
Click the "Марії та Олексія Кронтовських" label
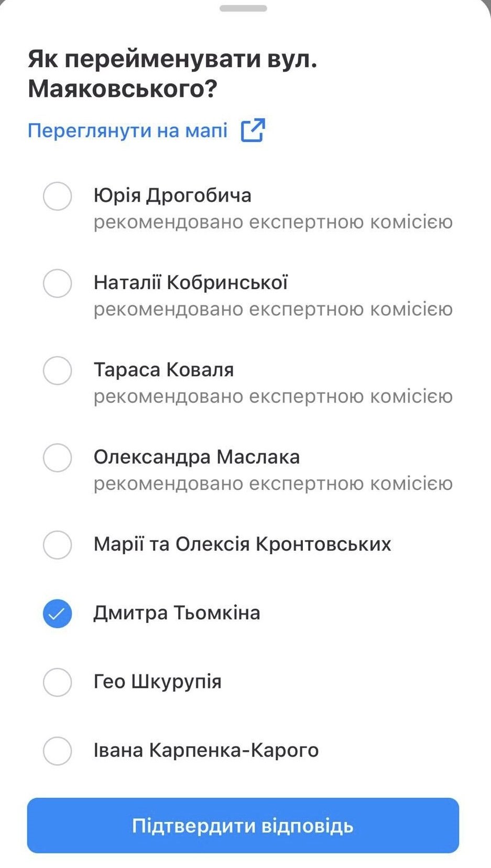pyautogui.click(x=242, y=544)
